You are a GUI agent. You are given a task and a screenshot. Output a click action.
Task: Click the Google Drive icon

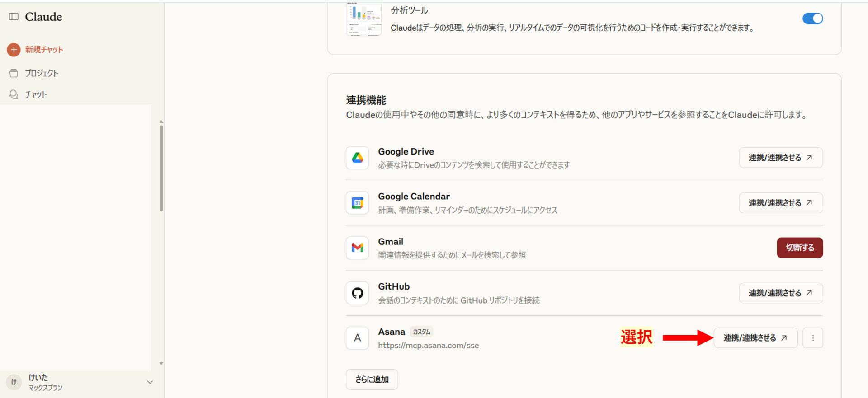(358, 158)
